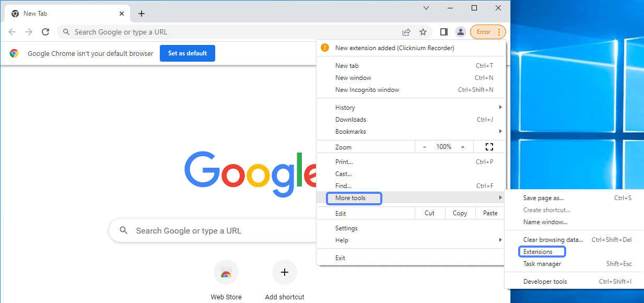Viewport: 644px width, 303px height.
Task: Open the Web Store shortcut
Action: point(226,272)
